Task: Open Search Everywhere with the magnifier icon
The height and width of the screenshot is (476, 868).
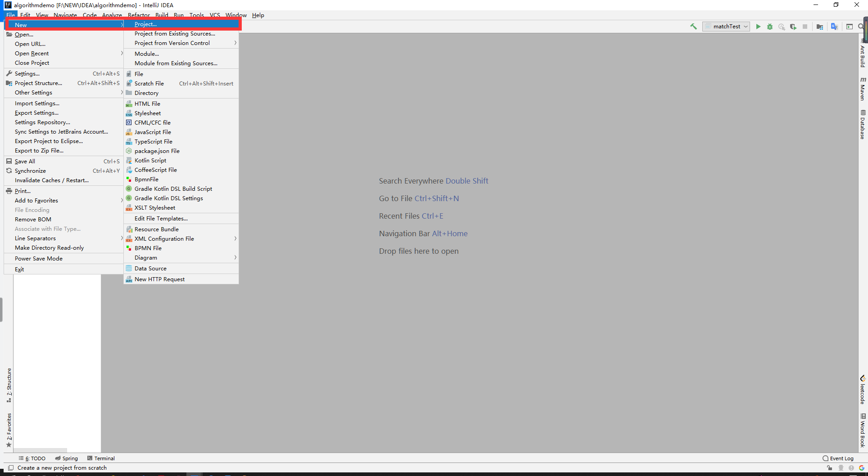Action: click(861, 27)
